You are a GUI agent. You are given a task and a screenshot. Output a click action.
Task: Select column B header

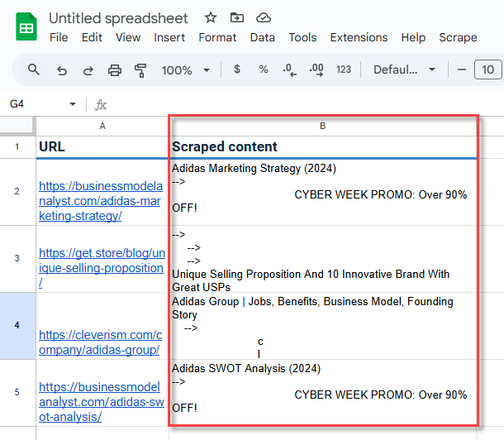pyautogui.click(x=322, y=126)
